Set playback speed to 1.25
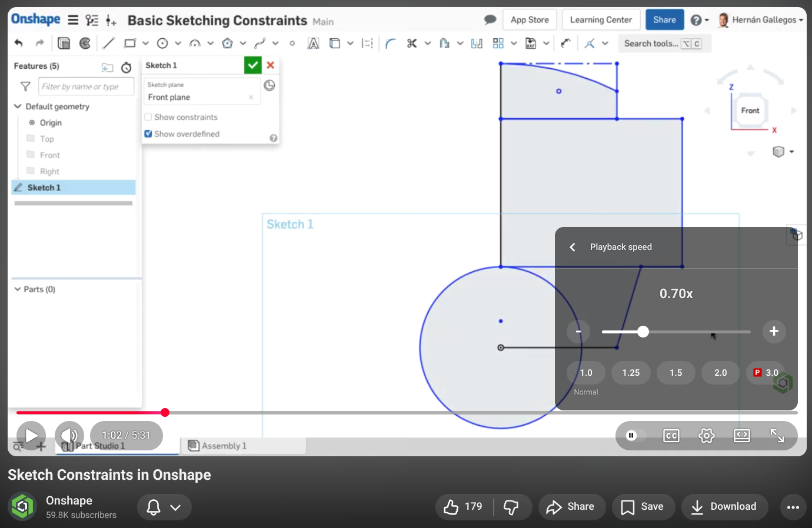 point(631,373)
